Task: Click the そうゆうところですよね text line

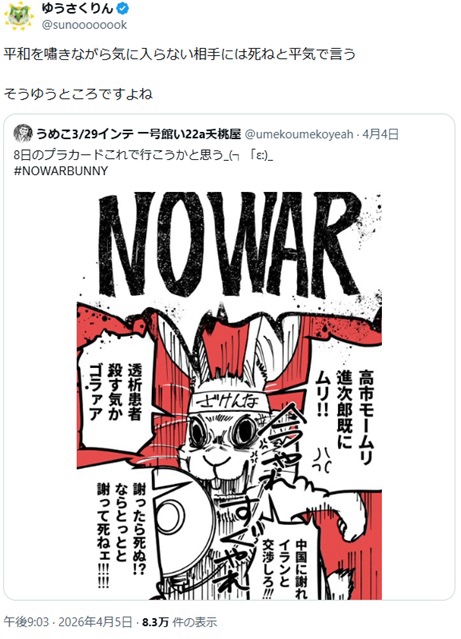Action: click(x=78, y=94)
